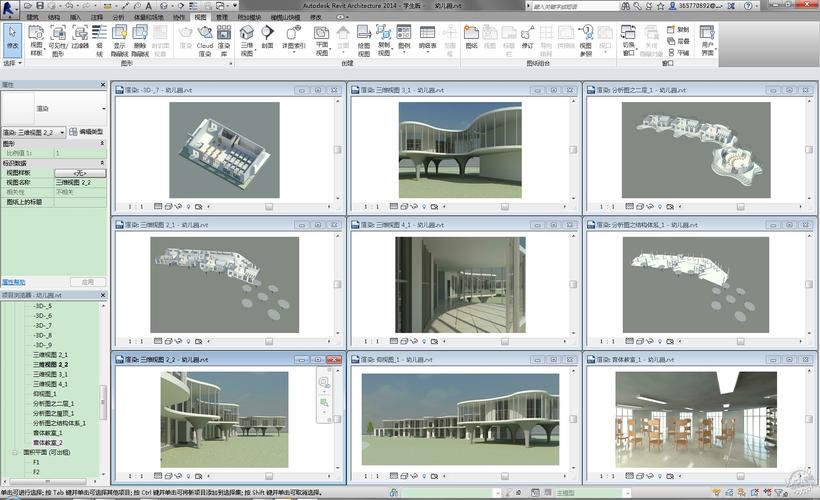Close the 属性 (Properties) panel
The image size is (820, 500).
(102, 84)
